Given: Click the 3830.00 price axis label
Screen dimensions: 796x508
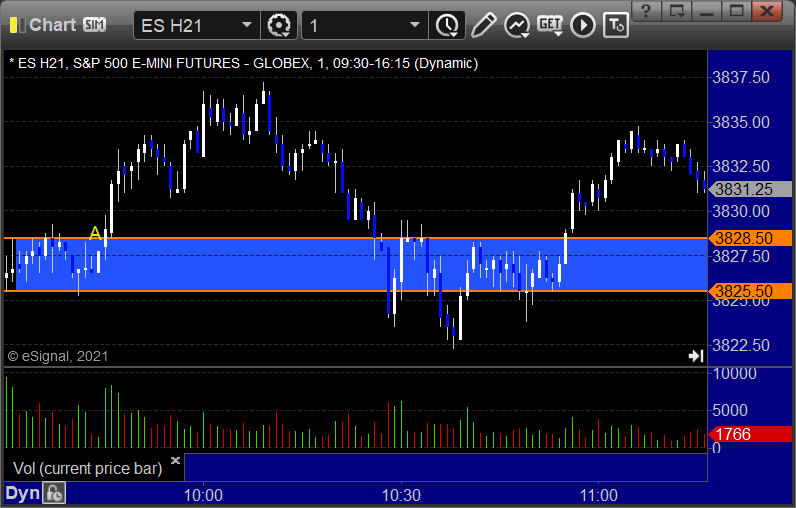Looking at the screenshot, I should click(x=741, y=211).
